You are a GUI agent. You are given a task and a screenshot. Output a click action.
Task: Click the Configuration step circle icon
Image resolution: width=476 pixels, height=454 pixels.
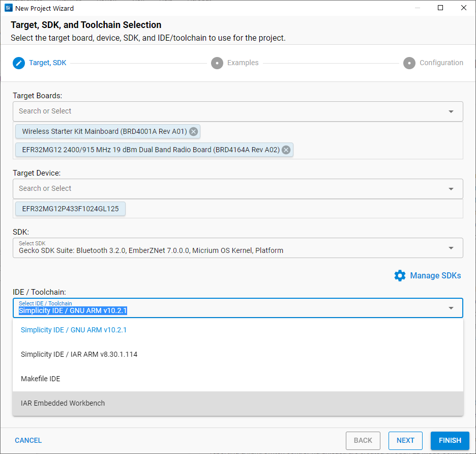point(409,63)
